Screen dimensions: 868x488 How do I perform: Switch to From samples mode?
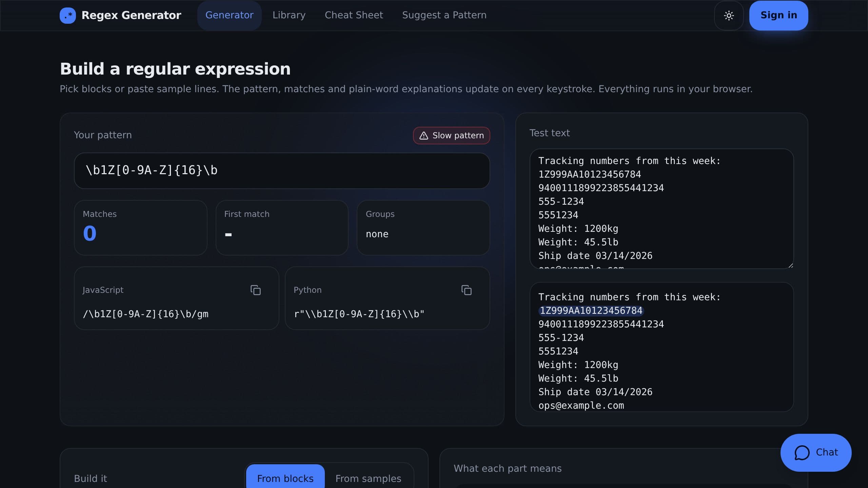point(368,478)
